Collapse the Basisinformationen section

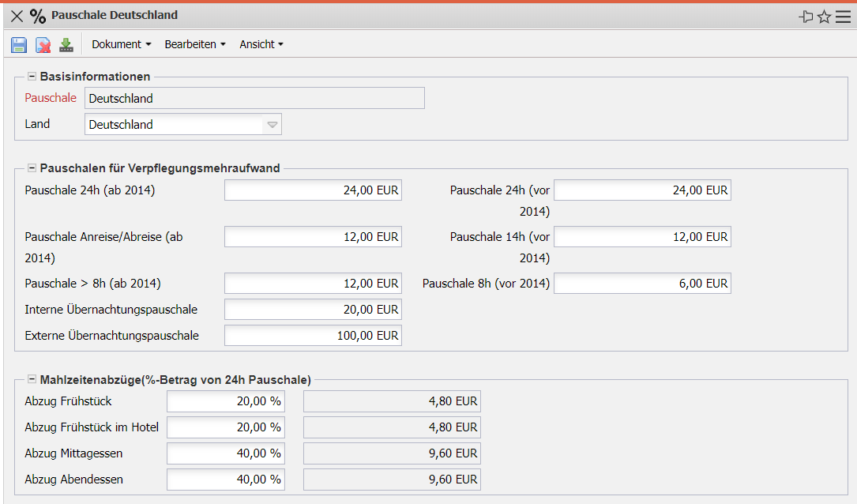pos(32,77)
